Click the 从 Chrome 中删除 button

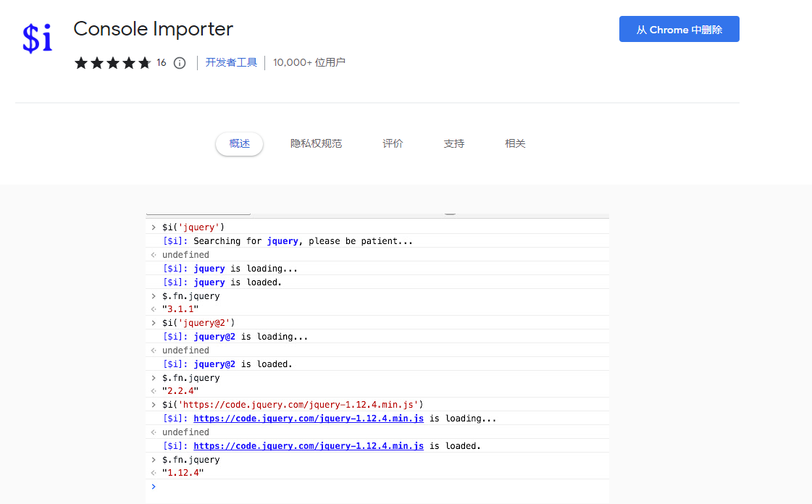[x=679, y=29]
